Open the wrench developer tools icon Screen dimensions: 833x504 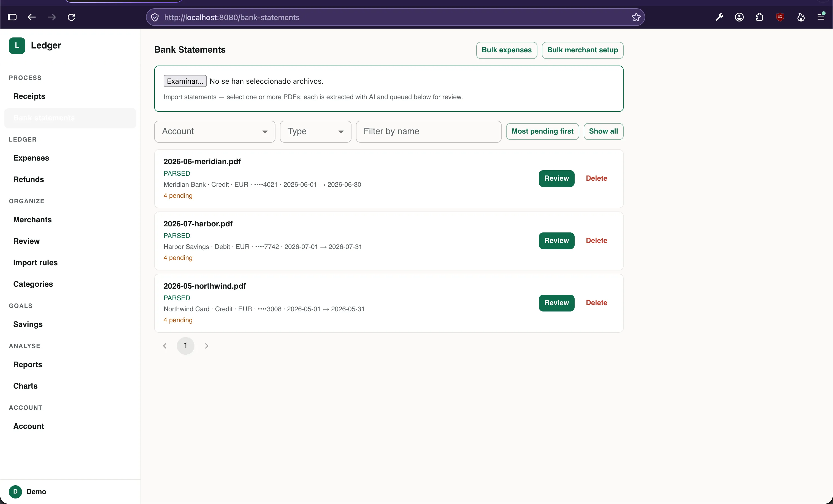coord(719,17)
